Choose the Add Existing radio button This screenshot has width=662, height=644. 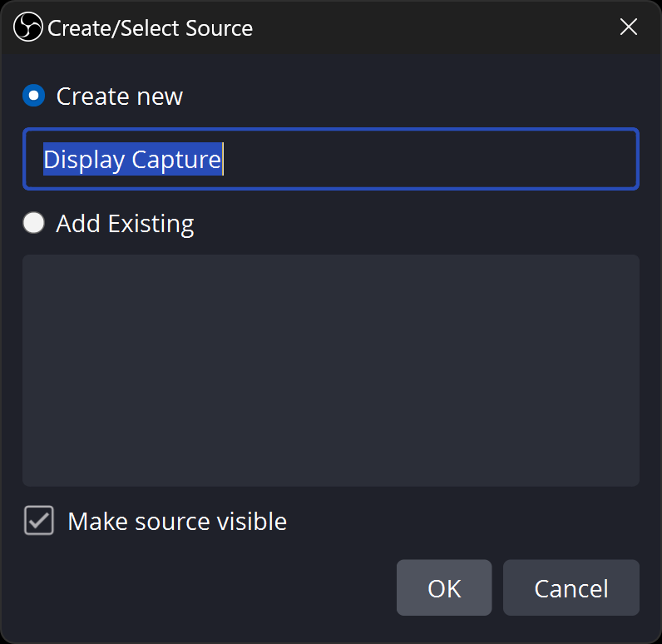click(x=33, y=224)
